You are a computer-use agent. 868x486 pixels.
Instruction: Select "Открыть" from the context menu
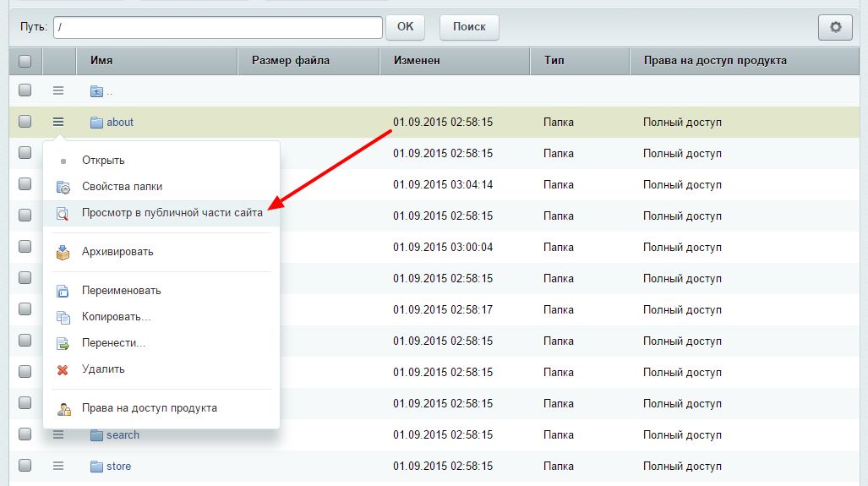[x=103, y=161]
